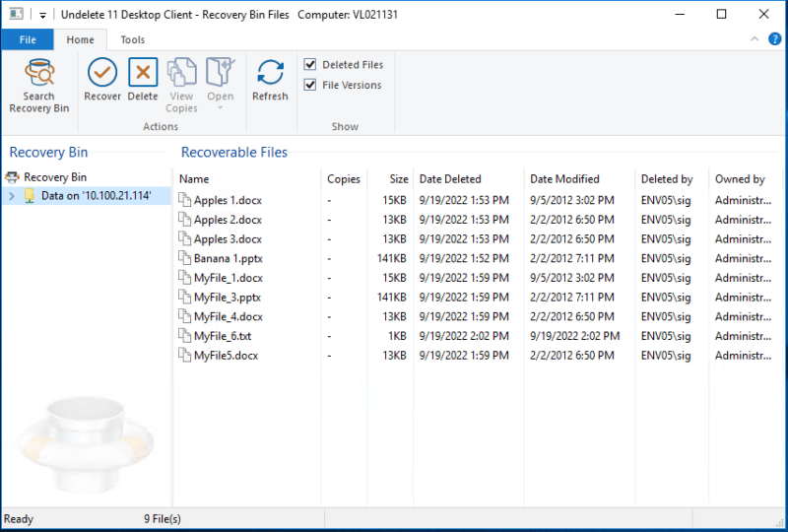Click the Search Recovery Bin icon
This screenshot has height=532, width=788.
pos(39,73)
